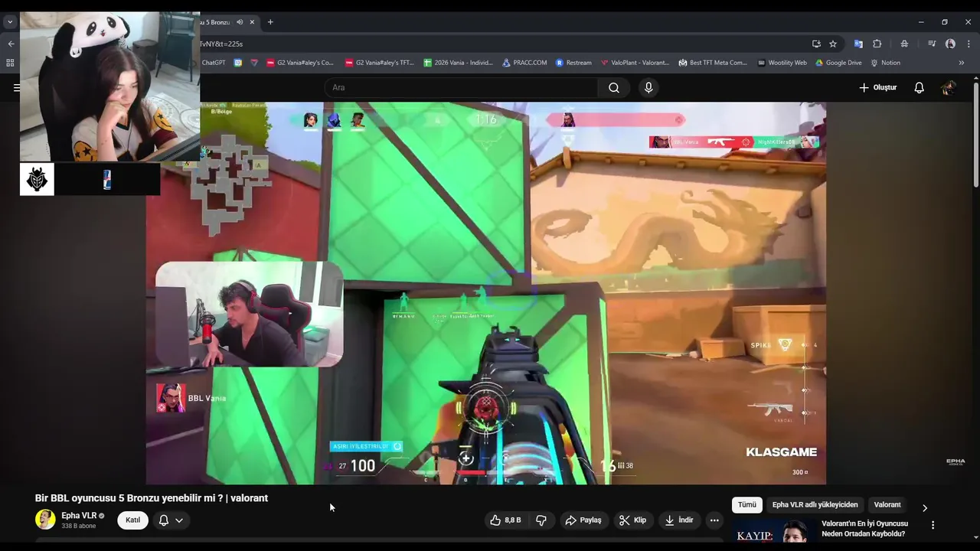Select the Valorant filter chip

coord(887,504)
